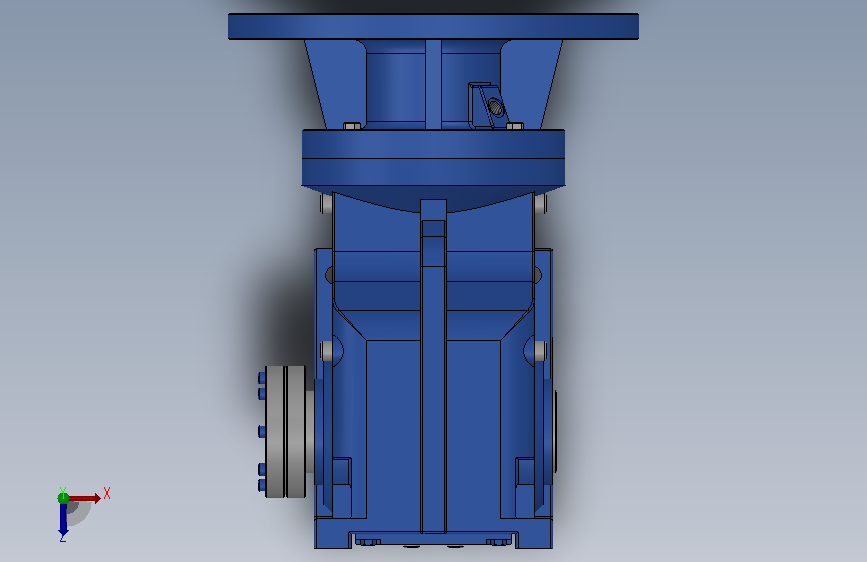Select the gray coupling disc on the gearbox side
Screen dimensions: 867x562
click(x=285, y=431)
